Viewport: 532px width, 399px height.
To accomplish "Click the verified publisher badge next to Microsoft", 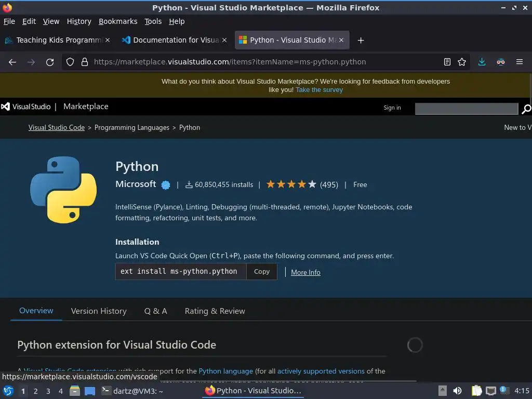I will (x=166, y=185).
